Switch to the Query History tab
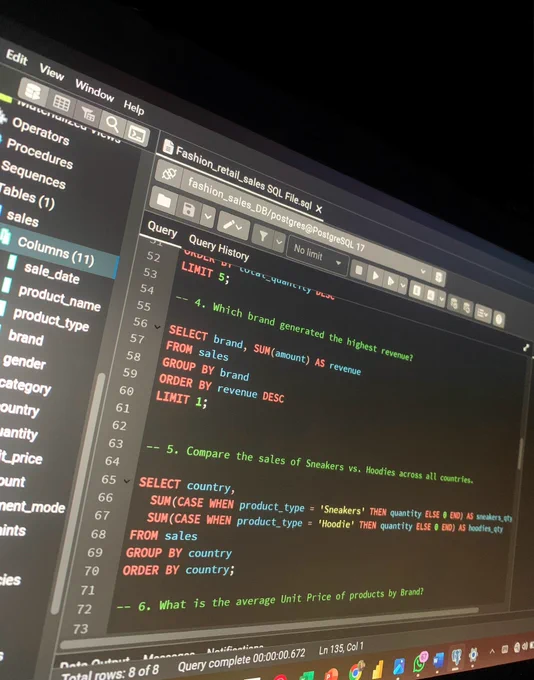This screenshot has width=534, height=680. (x=219, y=248)
